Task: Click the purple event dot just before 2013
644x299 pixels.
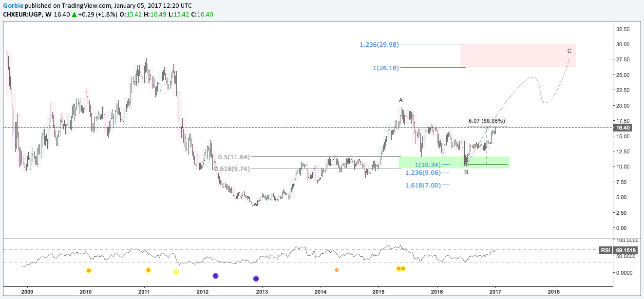Action: pos(256,279)
